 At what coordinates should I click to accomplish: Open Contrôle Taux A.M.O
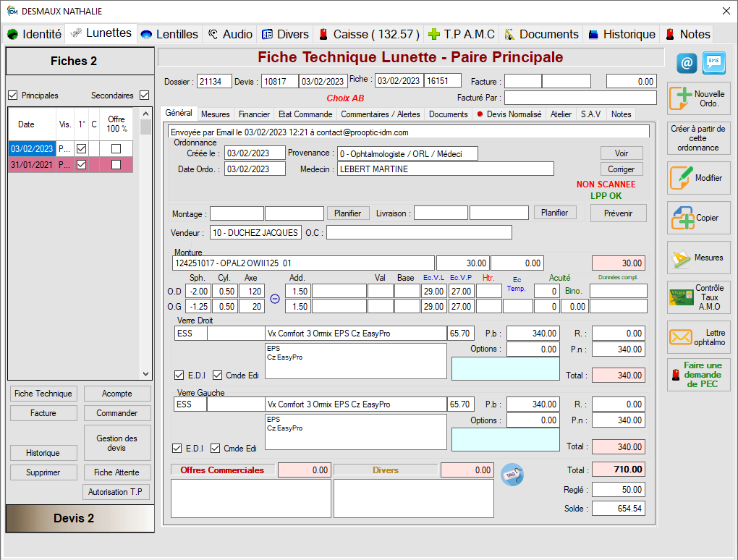pos(698,297)
